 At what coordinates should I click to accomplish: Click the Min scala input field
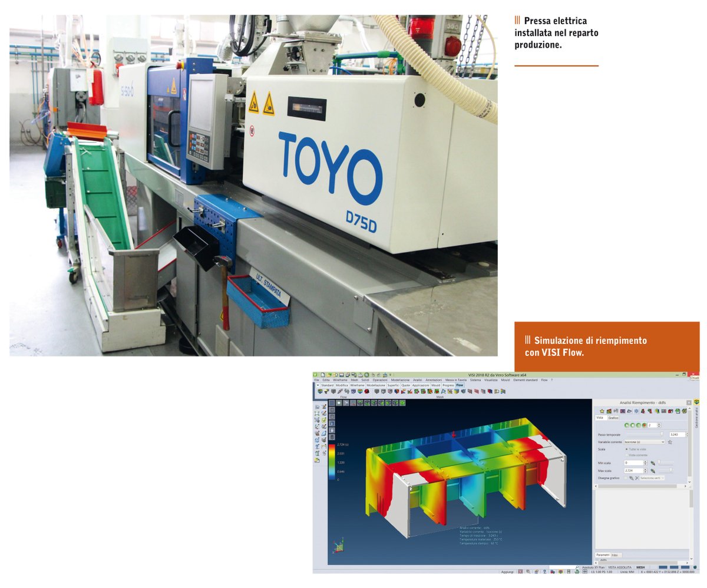pos(633,463)
